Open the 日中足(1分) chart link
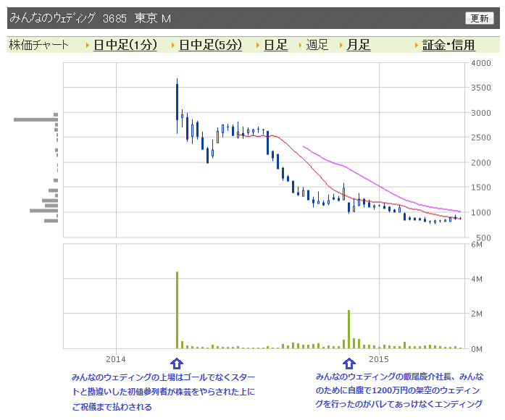Image resolution: width=505 pixels, height=420 pixels. point(125,45)
